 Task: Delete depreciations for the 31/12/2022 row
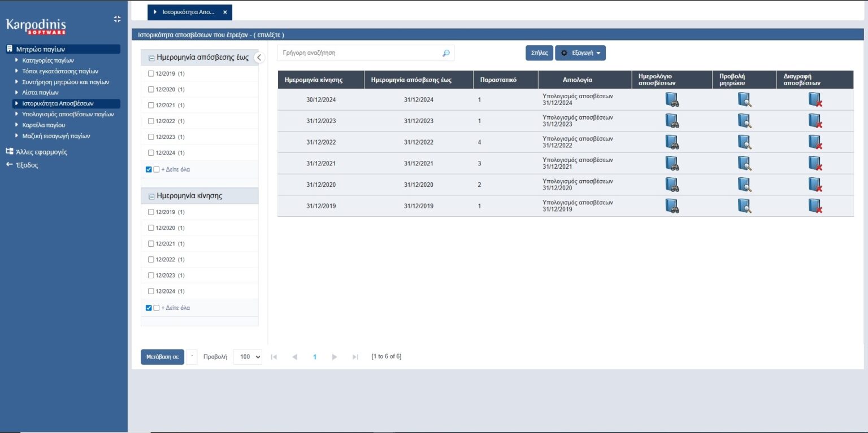pyautogui.click(x=814, y=142)
